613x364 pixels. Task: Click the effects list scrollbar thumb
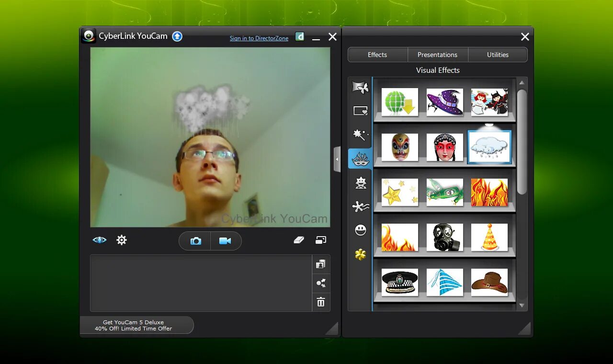click(x=522, y=141)
